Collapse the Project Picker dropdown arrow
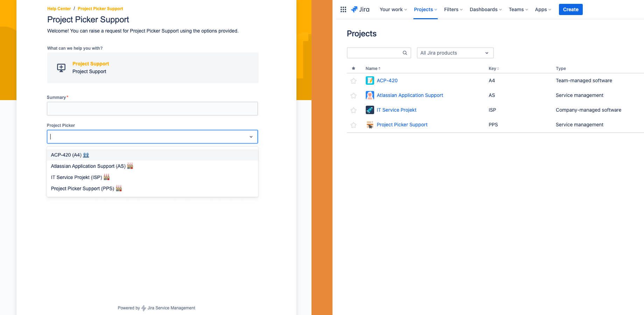 coord(251,137)
